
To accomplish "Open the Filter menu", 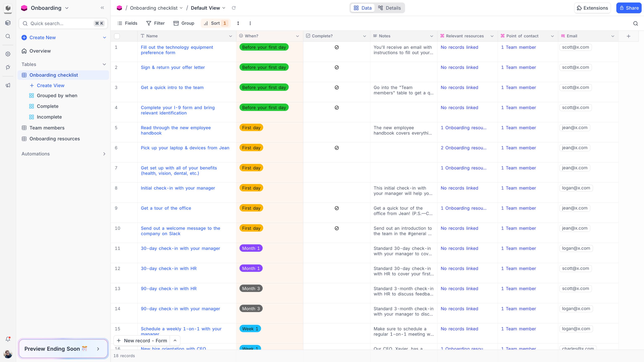I will coord(156,23).
